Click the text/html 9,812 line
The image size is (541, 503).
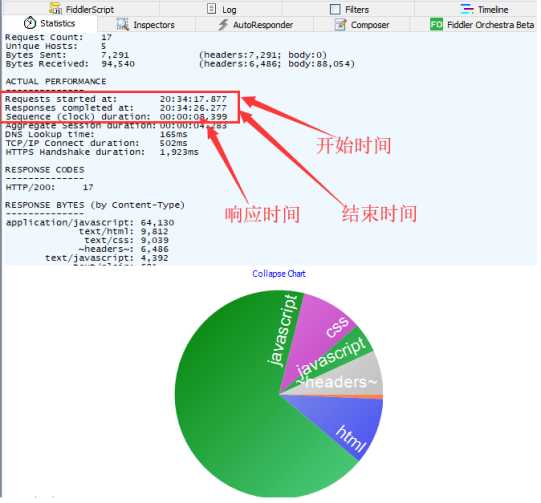click(124, 231)
